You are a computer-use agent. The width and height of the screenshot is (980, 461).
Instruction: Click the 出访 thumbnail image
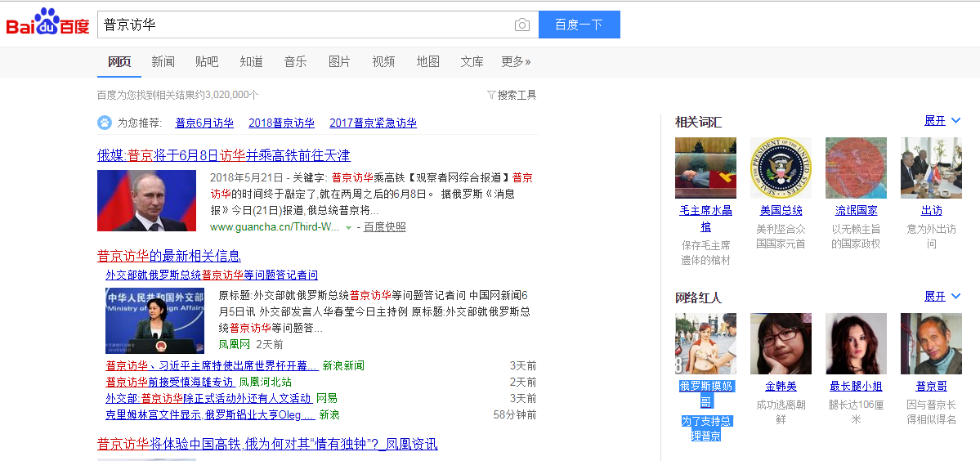point(931,168)
